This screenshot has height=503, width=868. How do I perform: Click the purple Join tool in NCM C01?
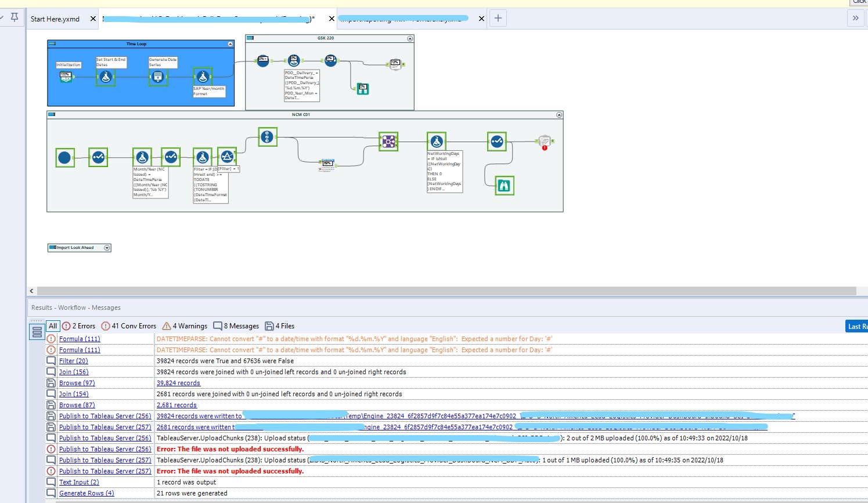click(388, 141)
